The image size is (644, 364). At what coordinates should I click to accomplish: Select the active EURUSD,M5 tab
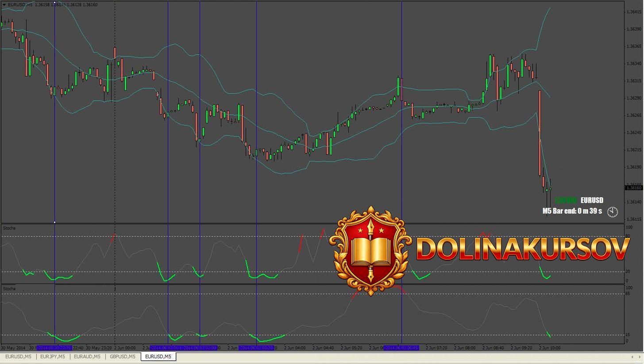tap(158, 356)
